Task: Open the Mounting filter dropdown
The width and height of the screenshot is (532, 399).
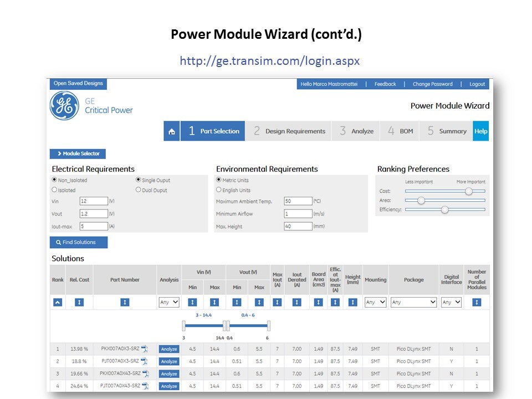Action: [x=375, y=302]
